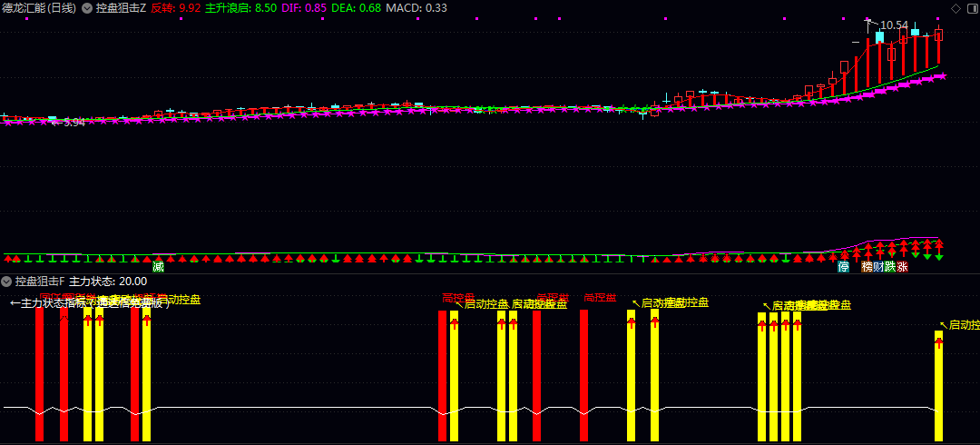980x445 pixels.
Task: Open the dropdown arrow beside 控盘狙击Z
Action: 86,8
